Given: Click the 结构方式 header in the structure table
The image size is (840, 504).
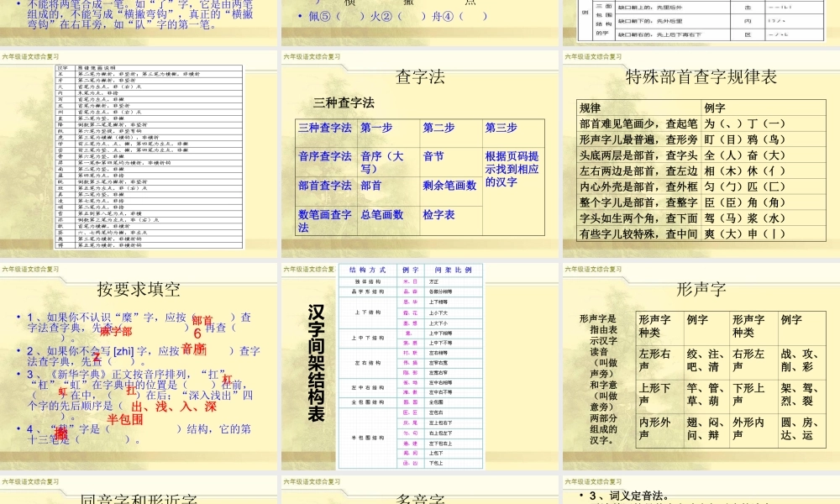Looking at the screenshot, I should coord(368,270).
